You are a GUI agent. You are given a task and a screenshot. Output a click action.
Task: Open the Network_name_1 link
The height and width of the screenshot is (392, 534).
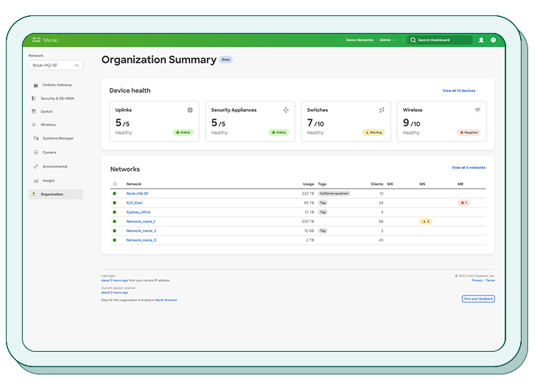pyautogui.click(x=140, y=222)
